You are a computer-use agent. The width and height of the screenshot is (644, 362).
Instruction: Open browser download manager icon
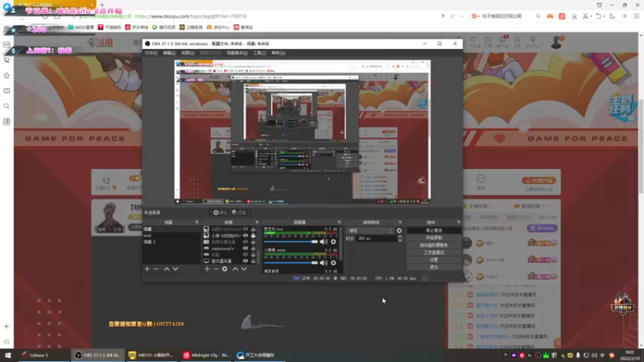point(574,16)
